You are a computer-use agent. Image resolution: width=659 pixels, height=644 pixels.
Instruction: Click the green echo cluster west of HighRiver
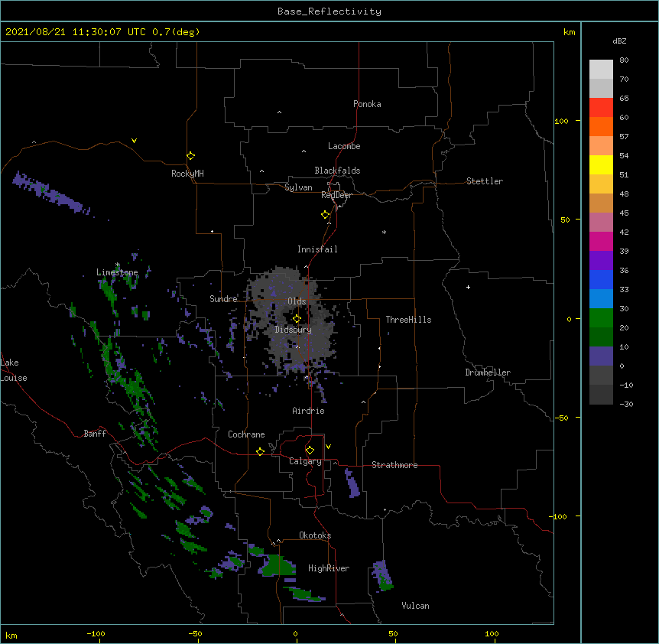[278, 565]
